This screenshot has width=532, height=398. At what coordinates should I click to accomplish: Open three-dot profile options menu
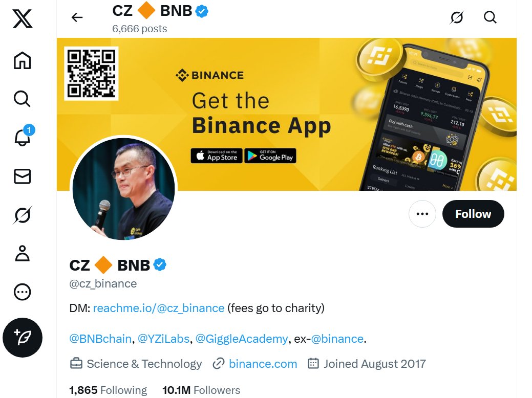[422, 214]
